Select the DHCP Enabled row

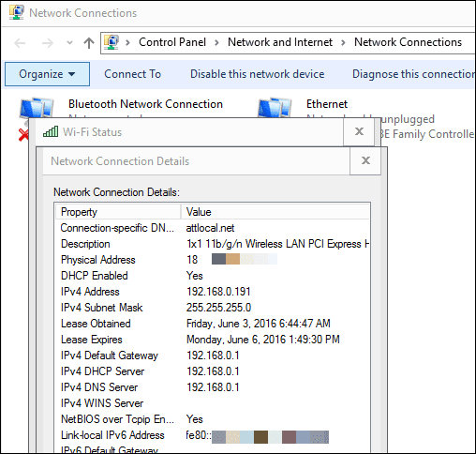coord(213,276)
